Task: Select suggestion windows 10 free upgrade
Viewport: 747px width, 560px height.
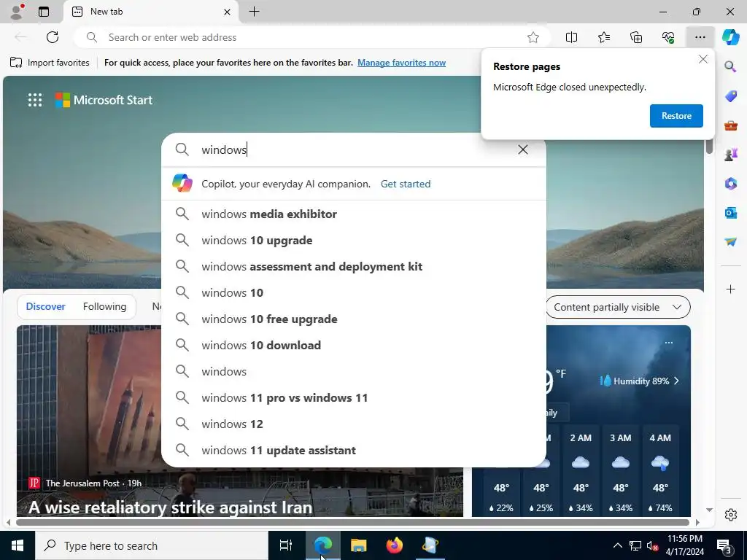Action: tap(354, 319)
